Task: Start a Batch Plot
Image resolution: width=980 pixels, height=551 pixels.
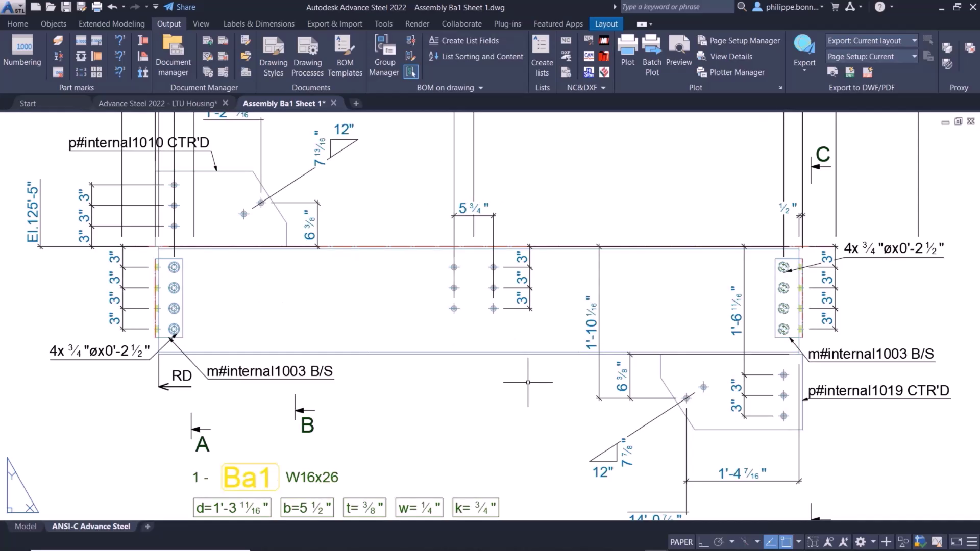Action: (652, 55)
